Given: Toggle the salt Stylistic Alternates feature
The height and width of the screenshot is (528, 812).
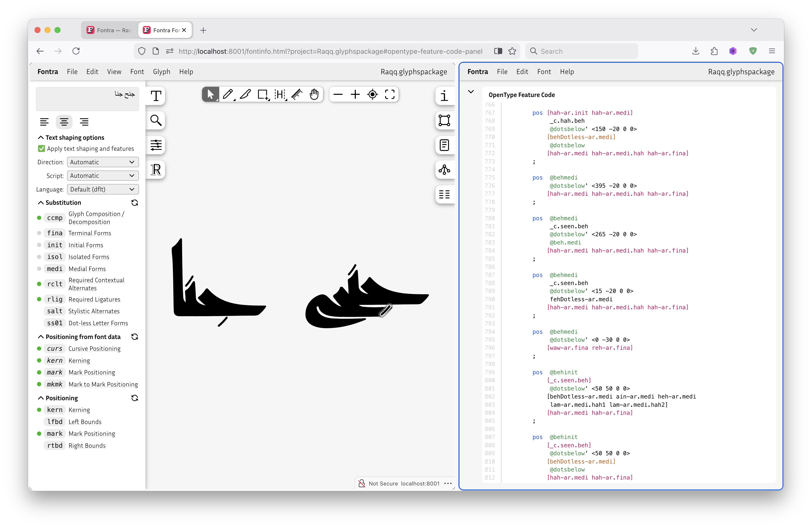Looking at the screenshot, I should [54, 311].
